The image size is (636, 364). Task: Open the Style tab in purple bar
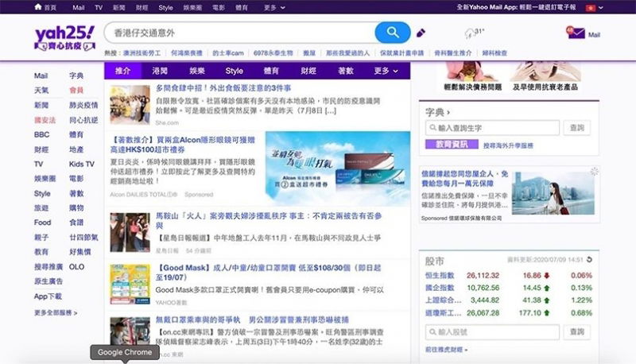234,71
